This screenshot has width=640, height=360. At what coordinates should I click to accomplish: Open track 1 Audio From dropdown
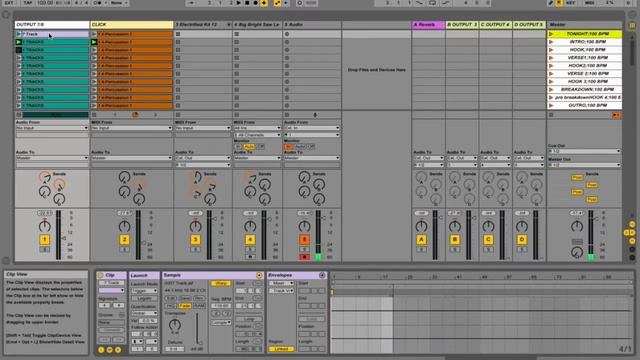coord(52,128)
